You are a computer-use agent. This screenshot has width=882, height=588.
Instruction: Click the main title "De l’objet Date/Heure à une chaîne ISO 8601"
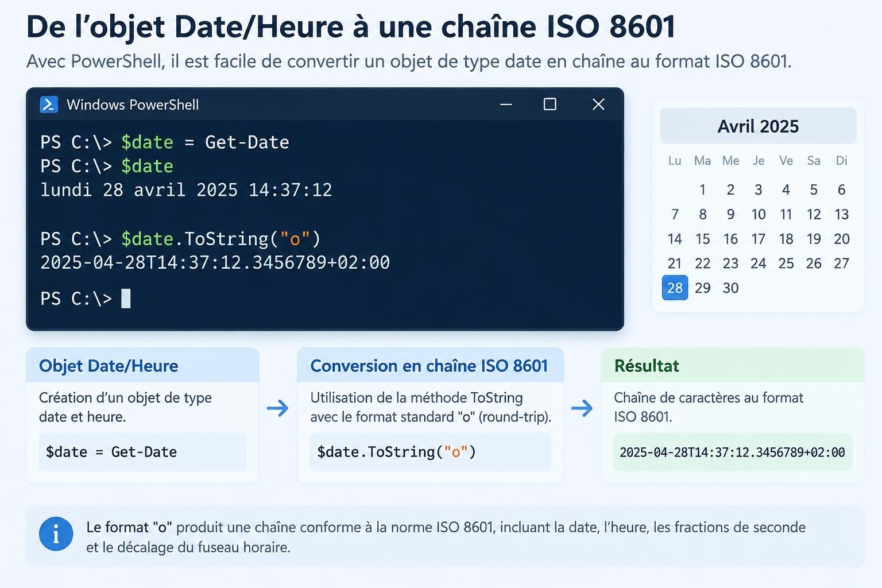[351, 27]
